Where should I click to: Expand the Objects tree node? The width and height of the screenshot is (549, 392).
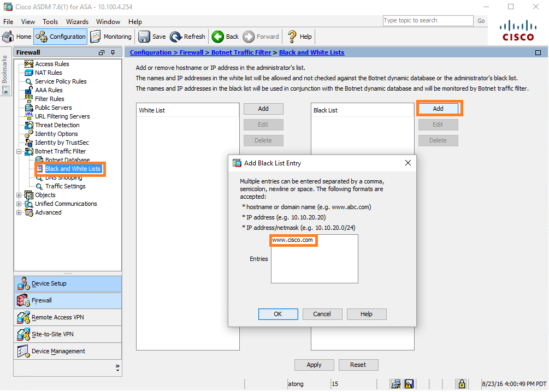point(20,195)
